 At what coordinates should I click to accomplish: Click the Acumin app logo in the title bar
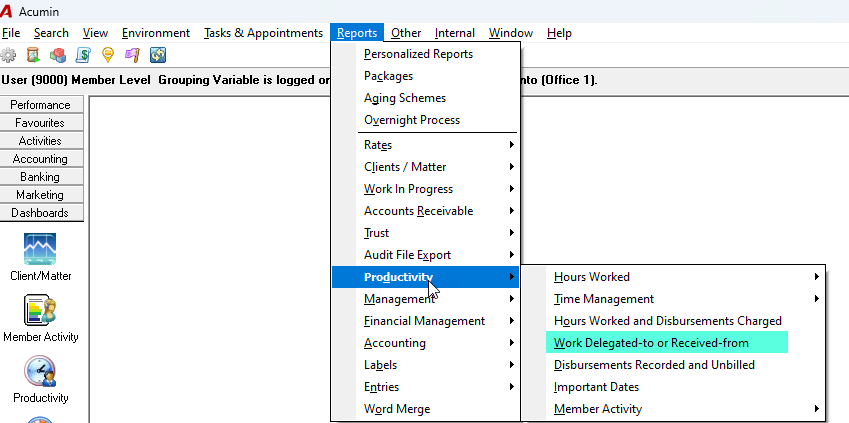click(x=6, y=11)
